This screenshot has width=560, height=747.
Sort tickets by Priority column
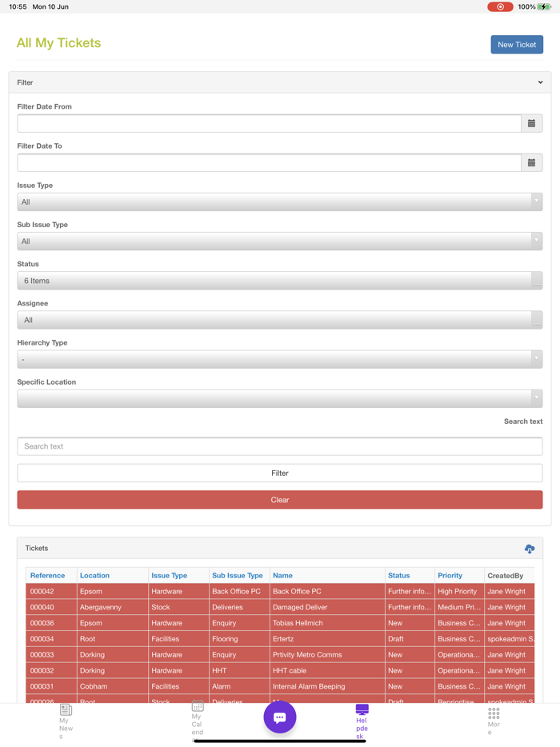click(450, 576)
